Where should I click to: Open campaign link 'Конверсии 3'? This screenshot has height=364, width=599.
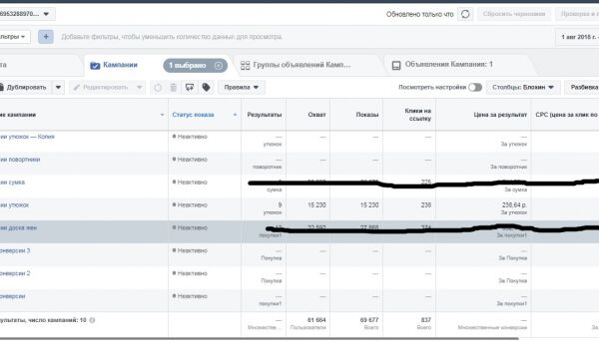pos(15,250)
